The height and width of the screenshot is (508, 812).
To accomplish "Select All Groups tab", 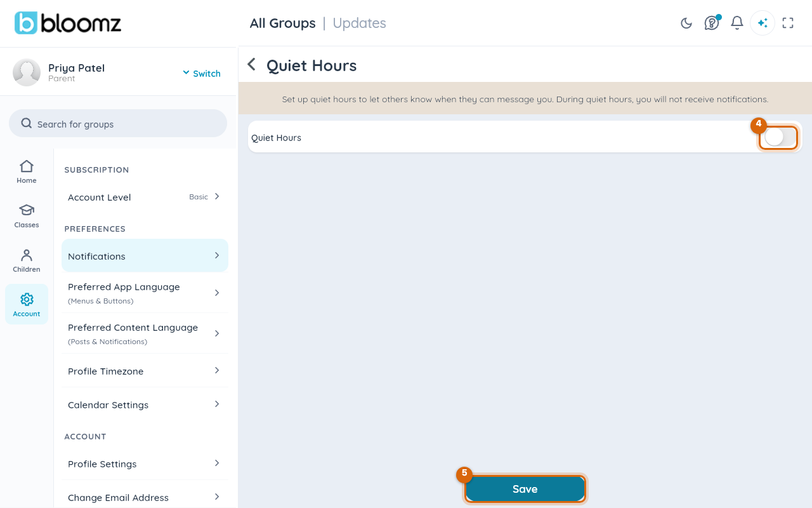I will coord(282,23).
